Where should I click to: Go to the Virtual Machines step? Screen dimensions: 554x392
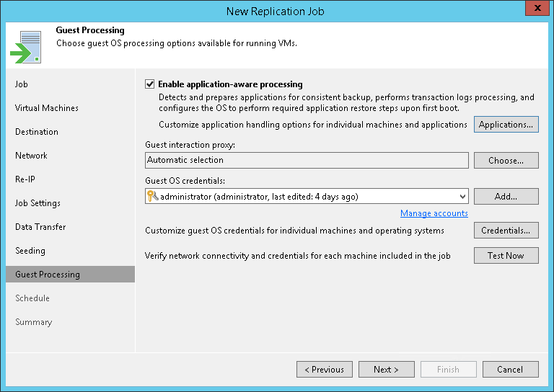coord(47,107)
